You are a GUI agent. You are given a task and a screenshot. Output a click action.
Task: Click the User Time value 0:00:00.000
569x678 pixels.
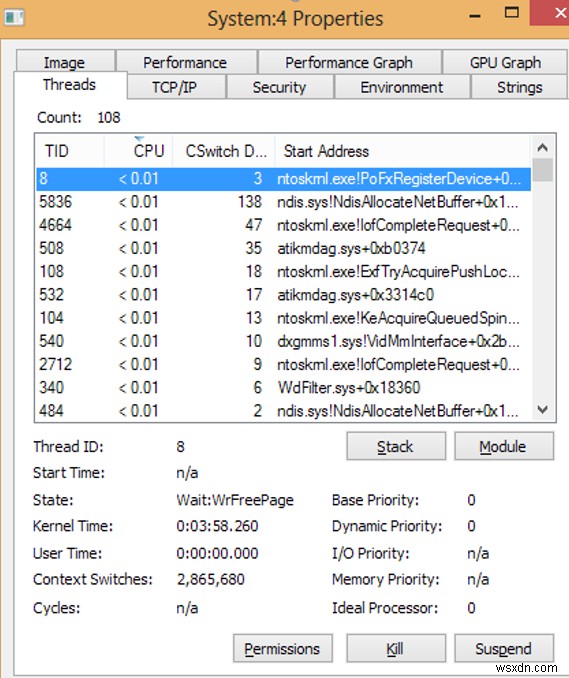pyautogui.click(x=217, y=553)
